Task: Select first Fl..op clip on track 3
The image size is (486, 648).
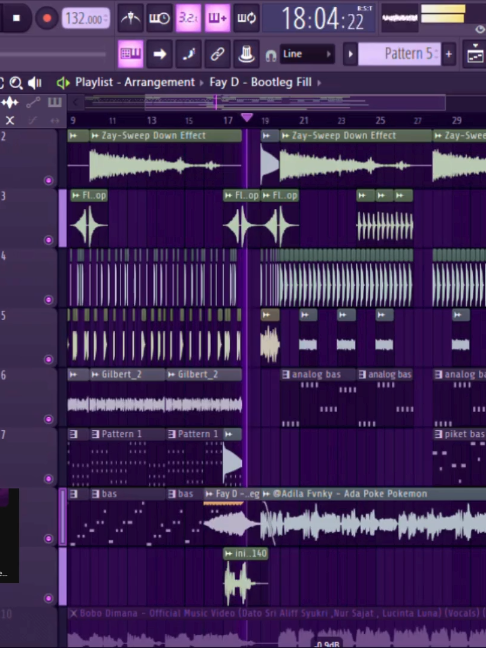Action: tap(89, 195)
